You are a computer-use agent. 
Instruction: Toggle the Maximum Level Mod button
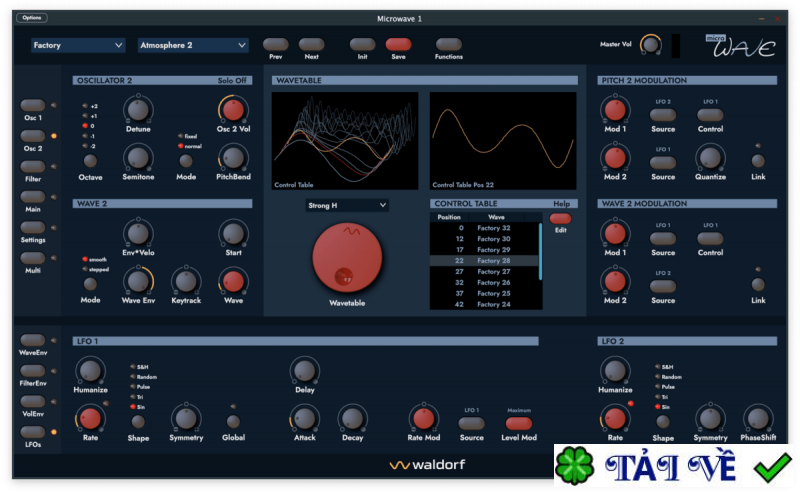518,423
